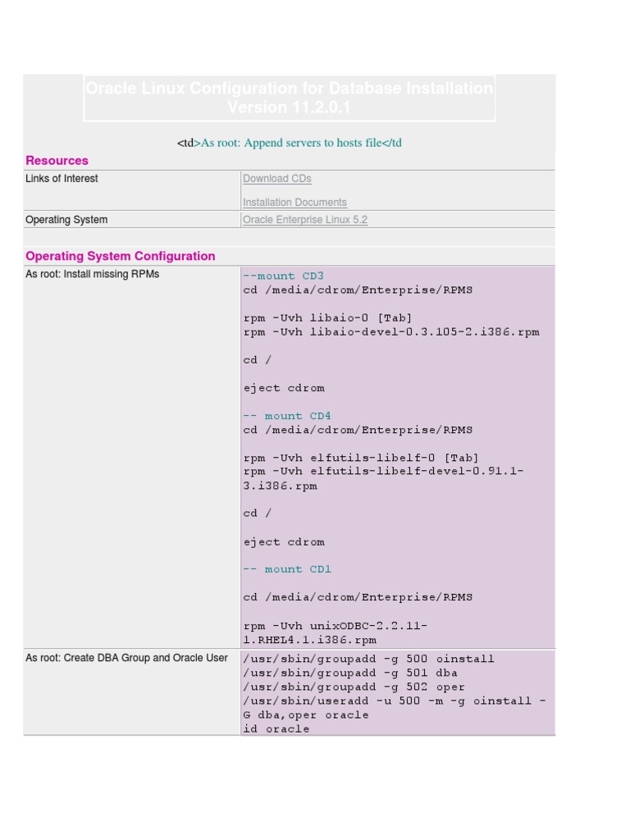The image size is (630, 840).
Task: Open the Download CDs link
Action: (277, 178)
